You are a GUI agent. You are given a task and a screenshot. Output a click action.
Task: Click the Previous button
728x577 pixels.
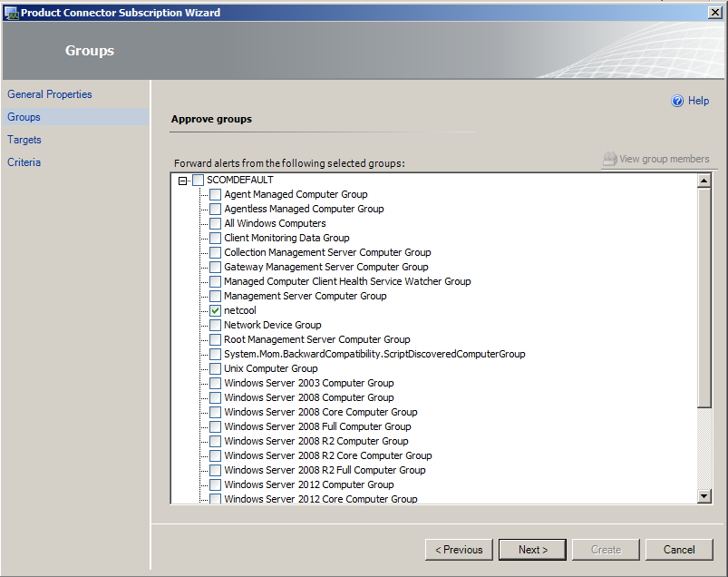click(x=459, y=550)
